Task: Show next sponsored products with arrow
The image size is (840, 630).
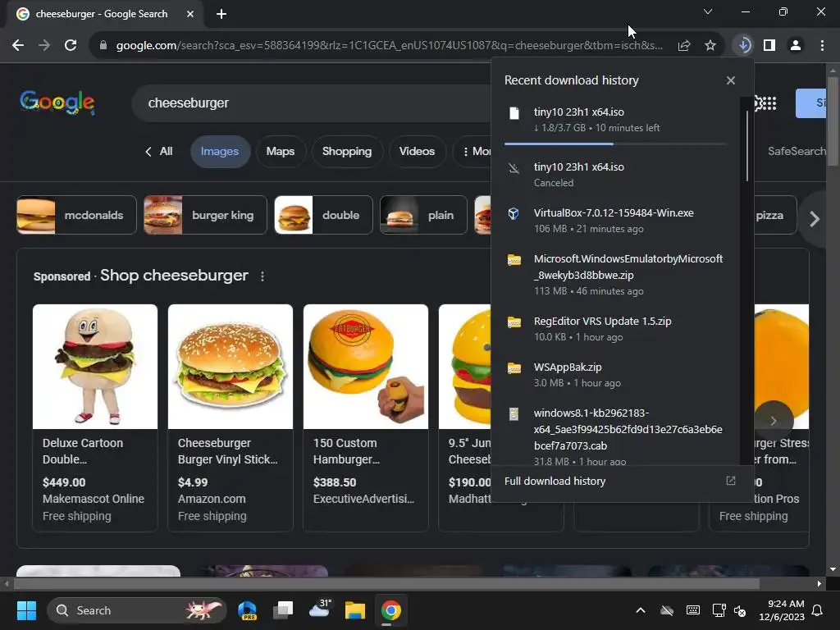Action: 774,421
